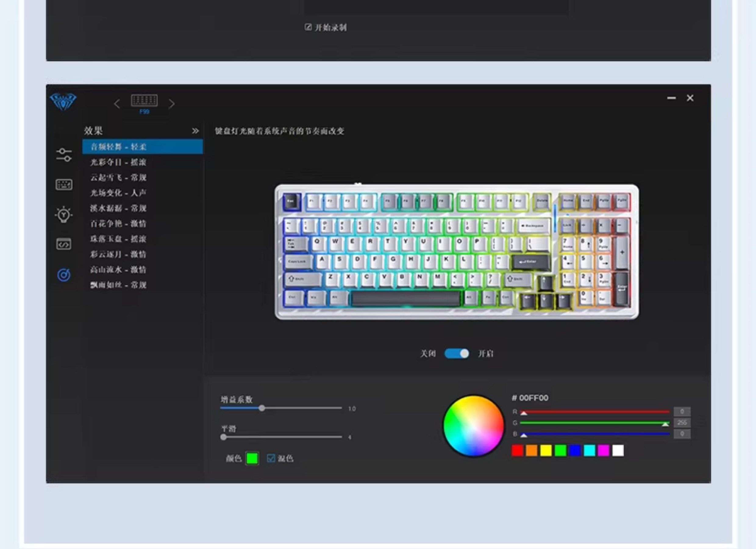Go to previous device with left arrow
This screenshot has width=756, height=549.
coord(117,104)
